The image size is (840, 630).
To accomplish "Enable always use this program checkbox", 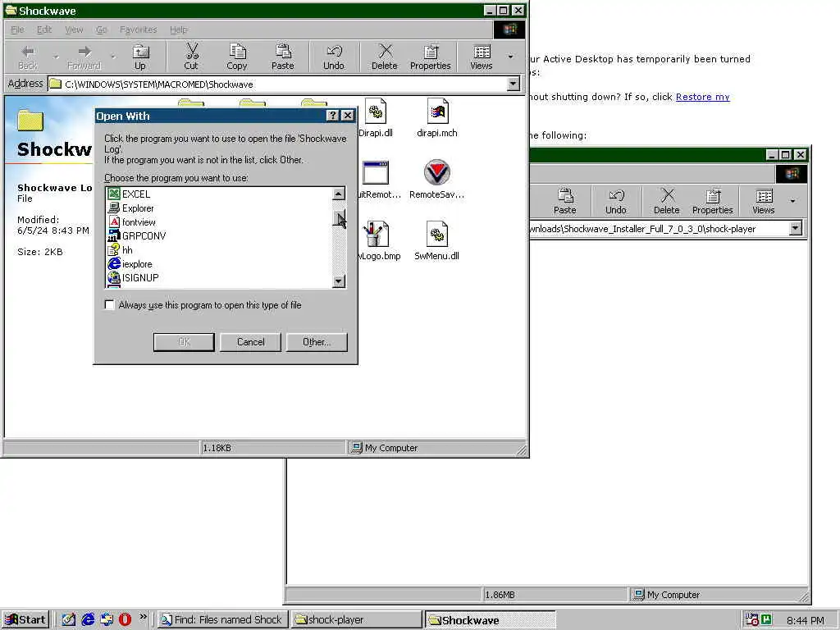I will tap(110, 305).
